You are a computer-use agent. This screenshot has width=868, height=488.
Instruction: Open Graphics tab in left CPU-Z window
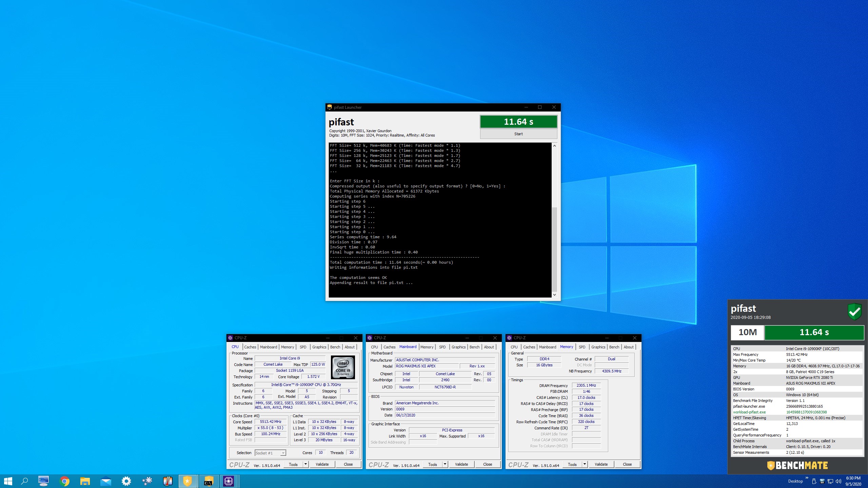319,347
